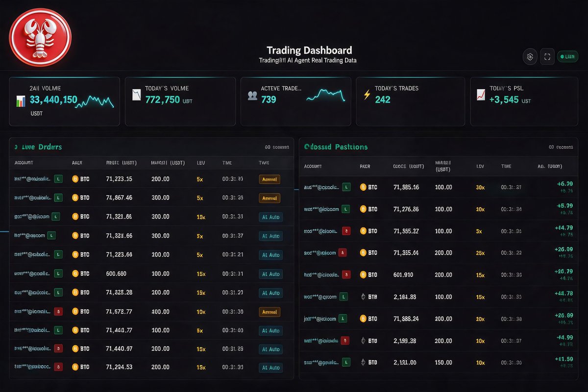Viewport: 588px width, 392px height.
Task: Click the 400.00 margin value
Action: pos(160,312)
